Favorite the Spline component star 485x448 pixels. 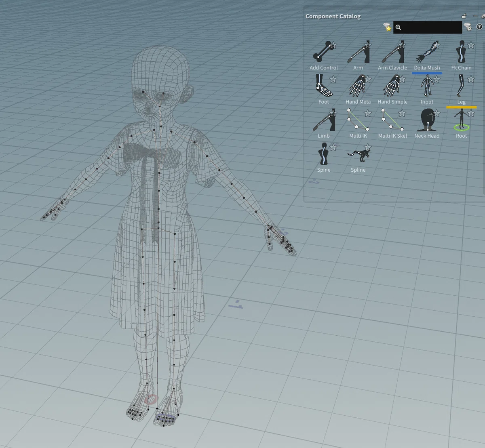pos(368,147)
